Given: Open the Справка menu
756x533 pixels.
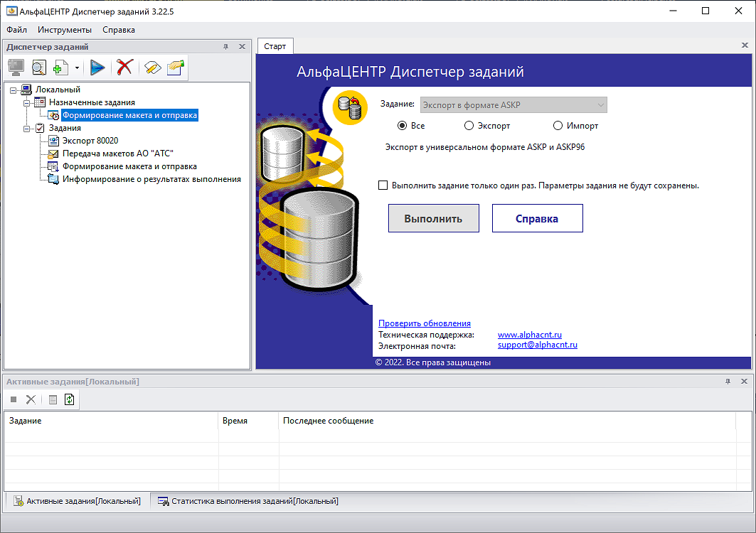Looking at the screenshot, I should coord(119,30).
